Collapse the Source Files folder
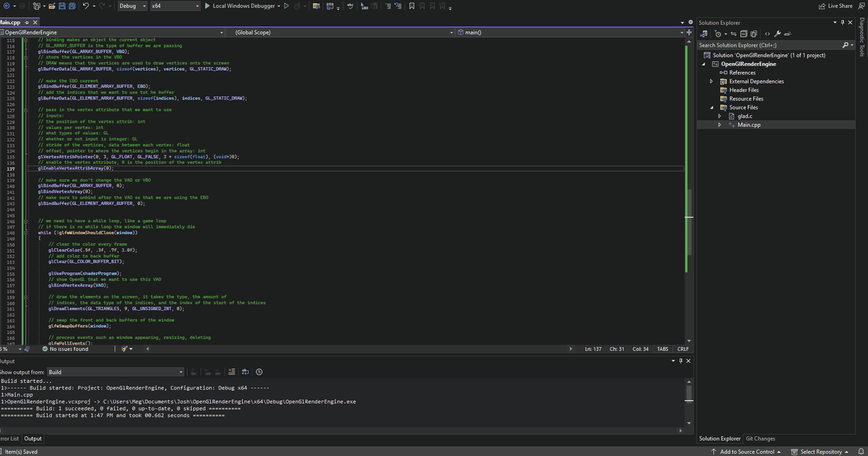Image resolution: width=868 pixels, height=456 pixels. (x=711, y=107)
